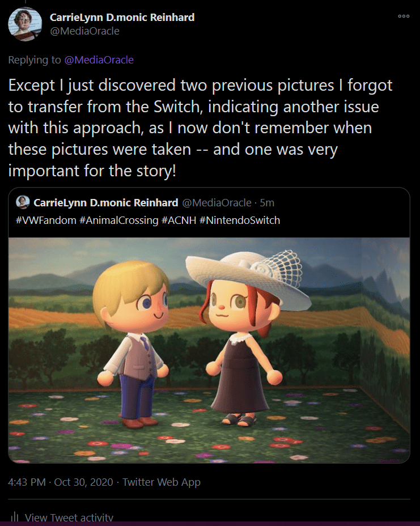This screenshot has height=526, width=420.
Task: Open the #ACNH hashtag
Action: click(179, 220)
